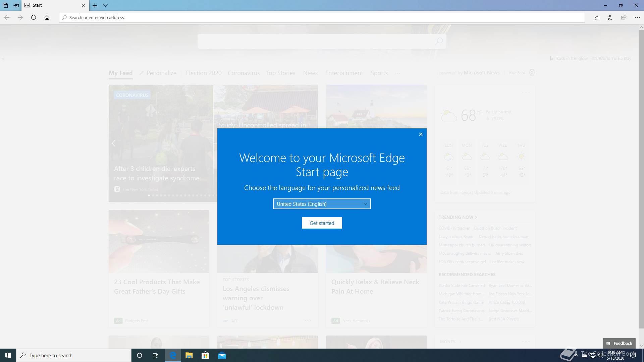Image resolution: width=644 pixels, height=362 pixels.
Task: Close the Start tab
Action: coord(84,5)
